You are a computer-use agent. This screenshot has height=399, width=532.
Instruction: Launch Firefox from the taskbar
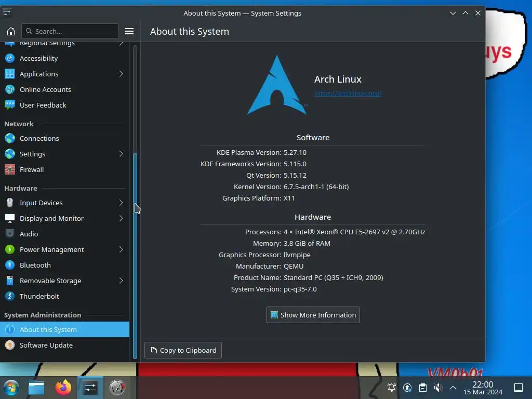pos(63,388)
